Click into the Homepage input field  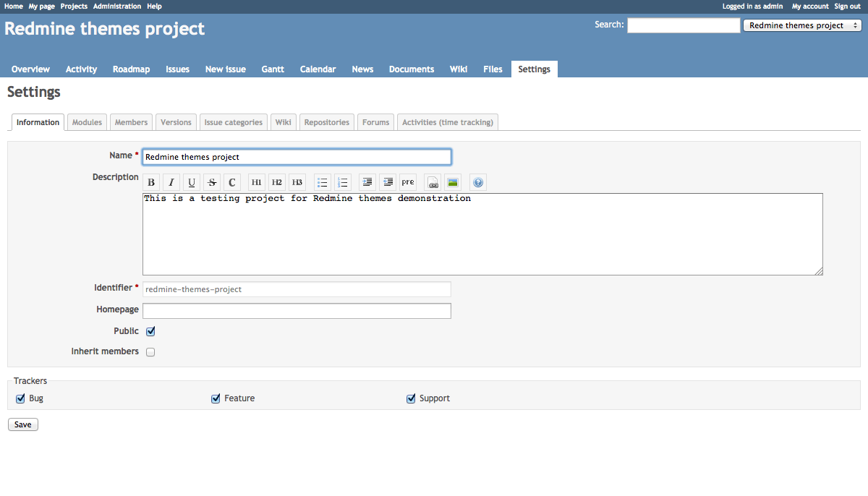tap(297, 311)
